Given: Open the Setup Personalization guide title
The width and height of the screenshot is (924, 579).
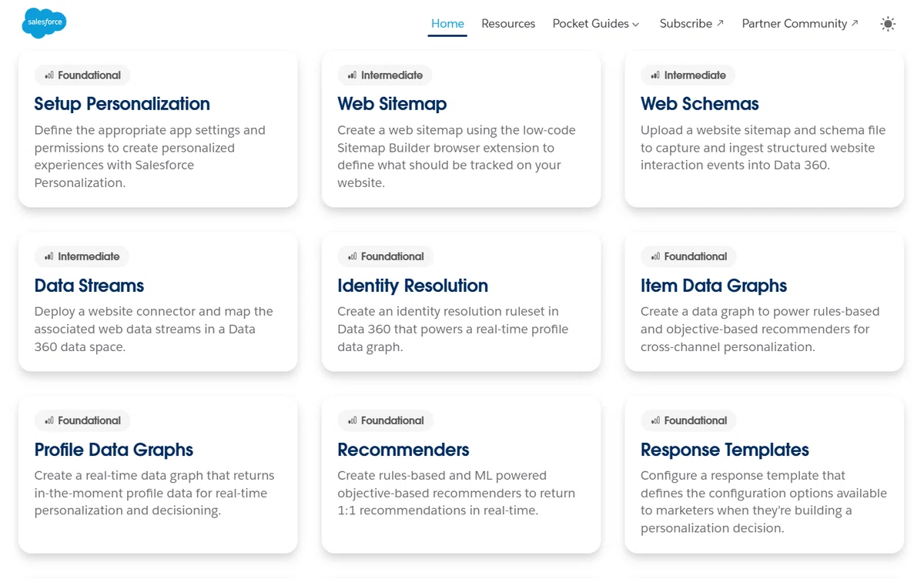Looking at the screenshot, I should coord(122,104).
